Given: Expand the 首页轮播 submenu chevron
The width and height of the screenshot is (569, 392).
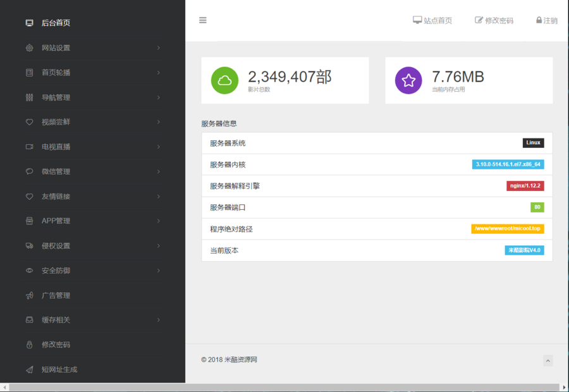Looking at the screenshot, I should point(158,73).
